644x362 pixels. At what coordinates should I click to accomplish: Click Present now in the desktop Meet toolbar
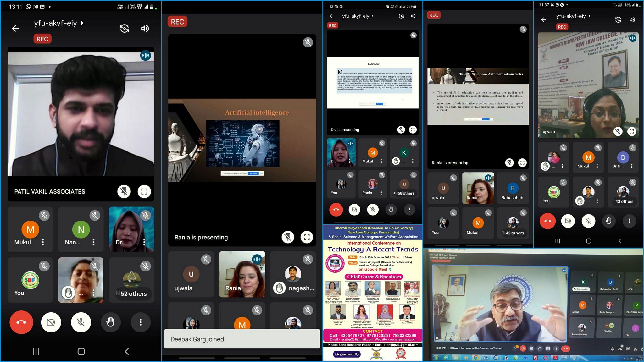pos(548,348)
